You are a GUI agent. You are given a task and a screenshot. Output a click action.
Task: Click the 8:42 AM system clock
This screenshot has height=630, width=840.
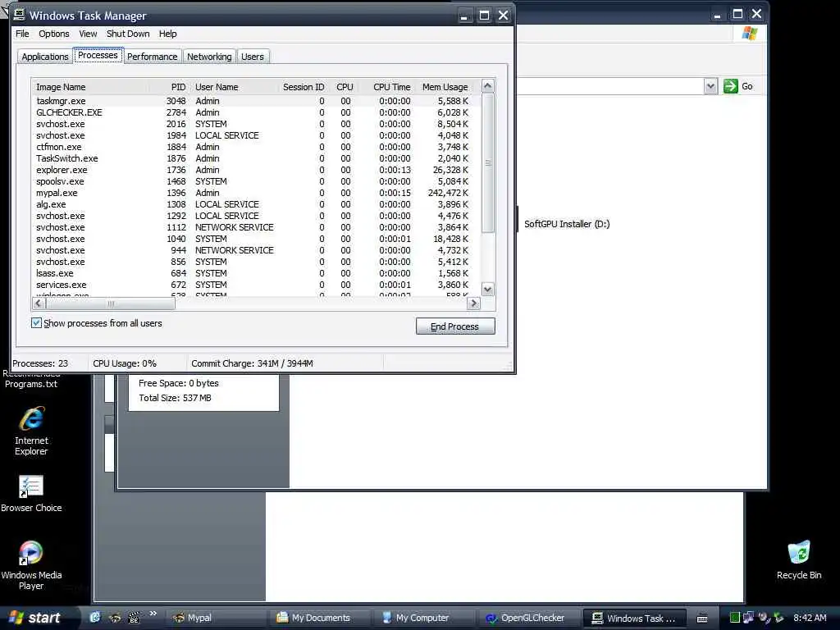click(810, 618)
